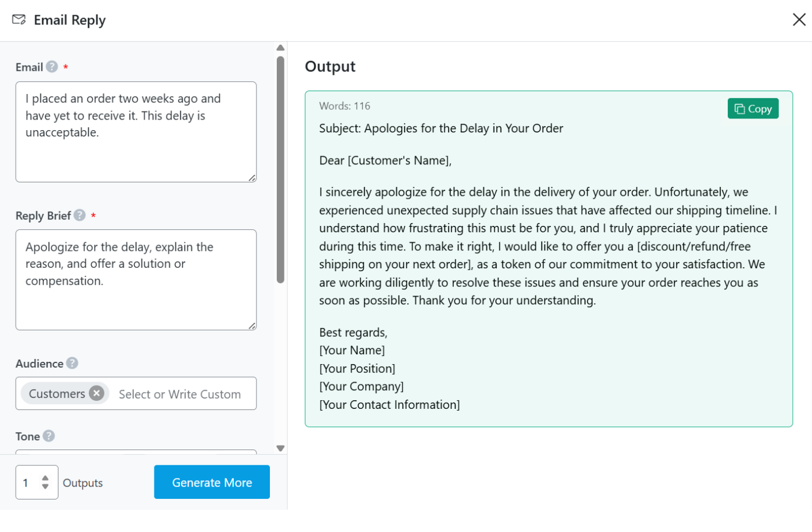Click the Email help question mark icon
This screenshot has height=532, width=812.
tap(52, 67)
